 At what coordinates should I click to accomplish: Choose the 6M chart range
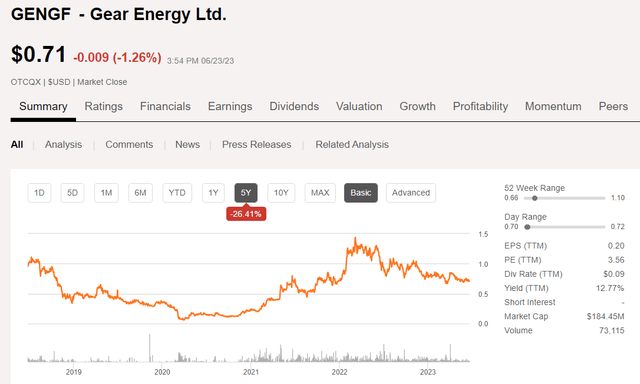pyautogui.click(x=140, y=193)
